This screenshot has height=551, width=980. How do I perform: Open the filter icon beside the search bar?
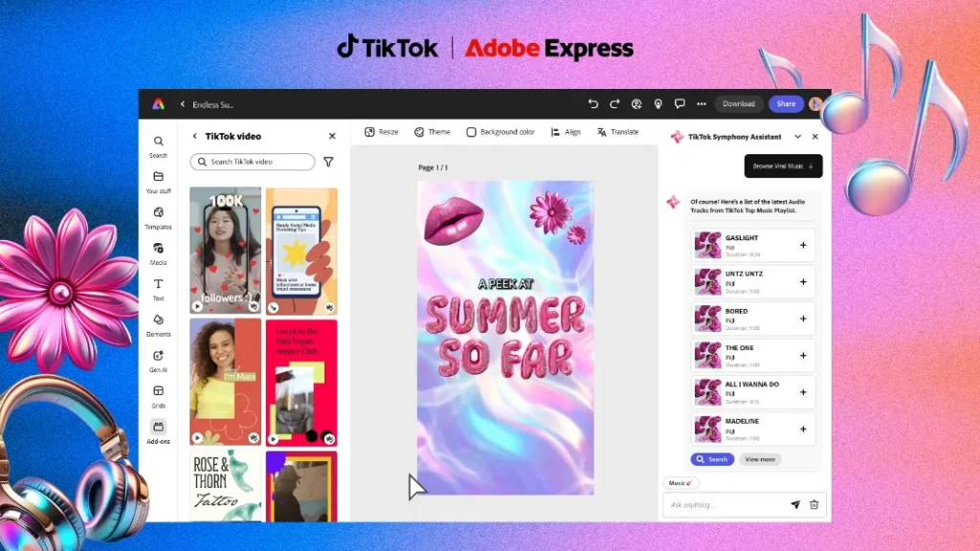tap(328, 162)
